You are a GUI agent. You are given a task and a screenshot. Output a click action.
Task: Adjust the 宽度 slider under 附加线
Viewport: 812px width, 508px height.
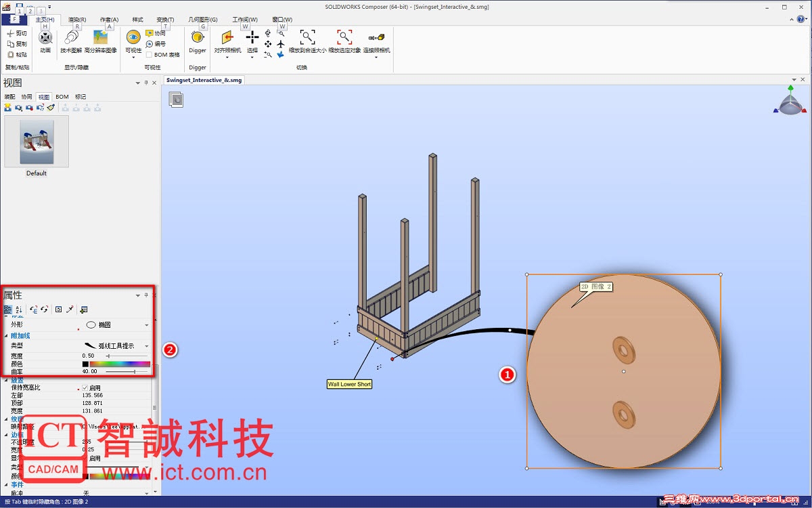(x=127, y=356)
